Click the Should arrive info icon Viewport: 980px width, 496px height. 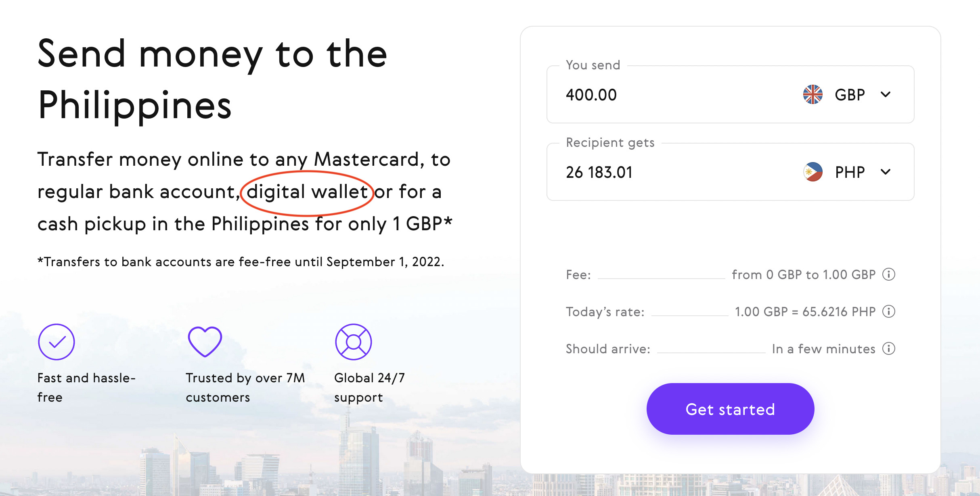(888, 349)
